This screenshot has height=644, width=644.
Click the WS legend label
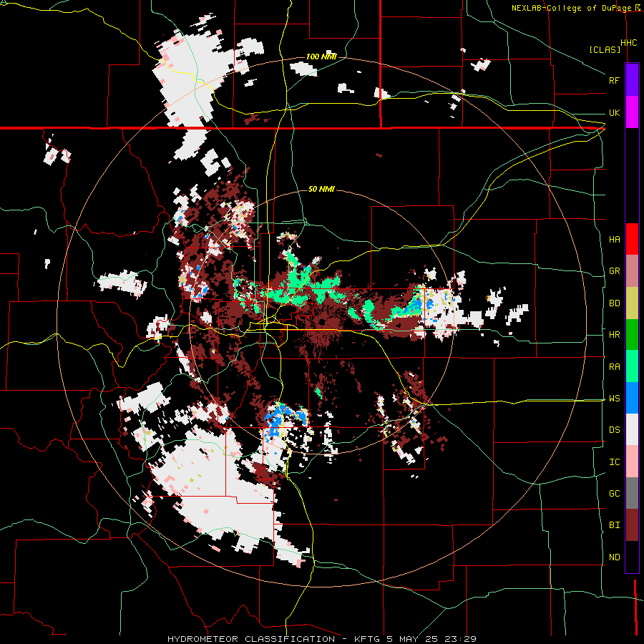tap(614, 399)
